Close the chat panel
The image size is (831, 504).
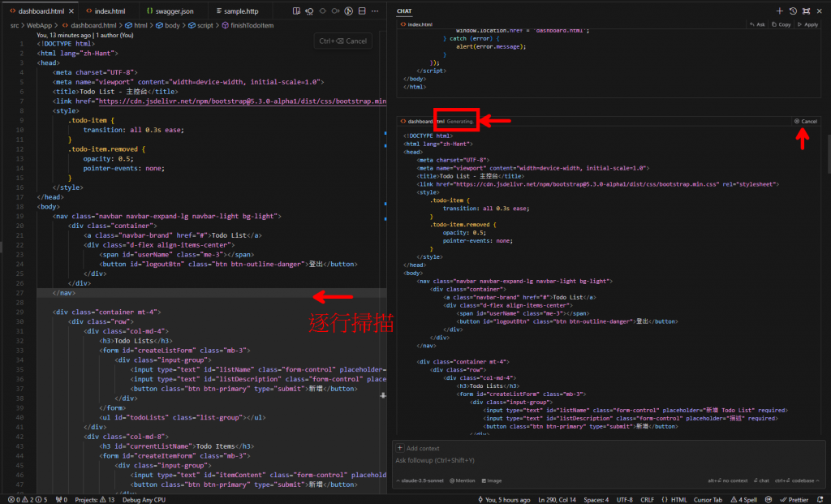tap(820, 11)
